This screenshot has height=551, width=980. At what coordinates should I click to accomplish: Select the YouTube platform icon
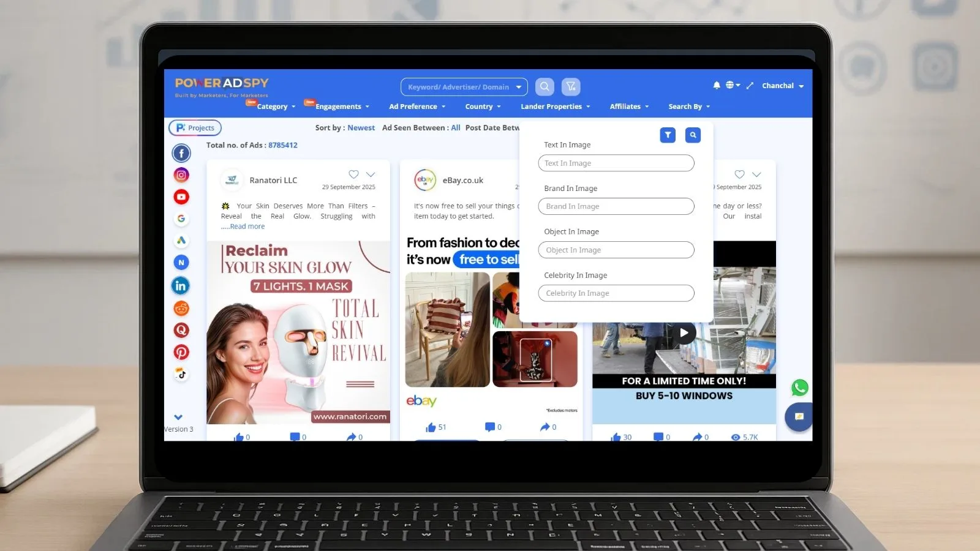(181, 197)
